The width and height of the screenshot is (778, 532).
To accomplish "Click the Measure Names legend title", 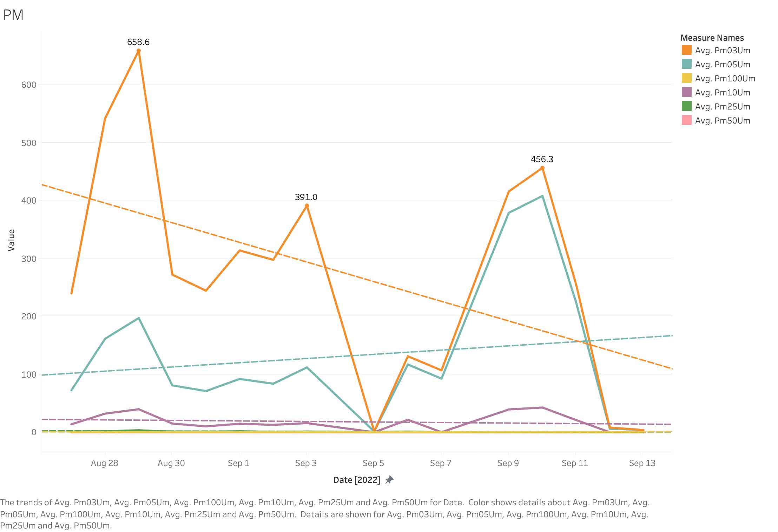I will click(x=712, y=38).
